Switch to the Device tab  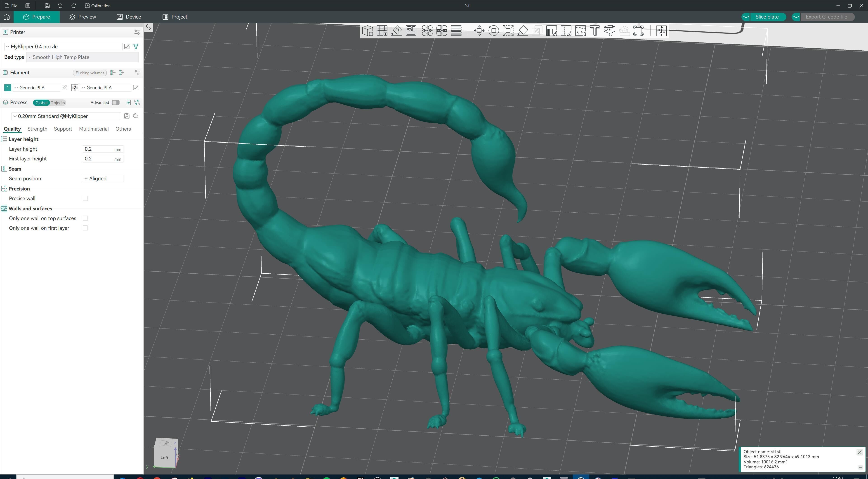tap(129, 17)
